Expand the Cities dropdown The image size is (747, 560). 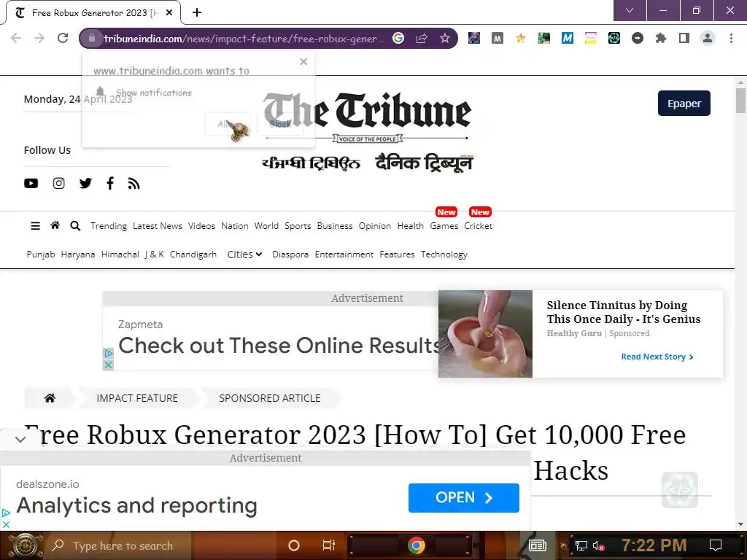[x=244, y=254]
